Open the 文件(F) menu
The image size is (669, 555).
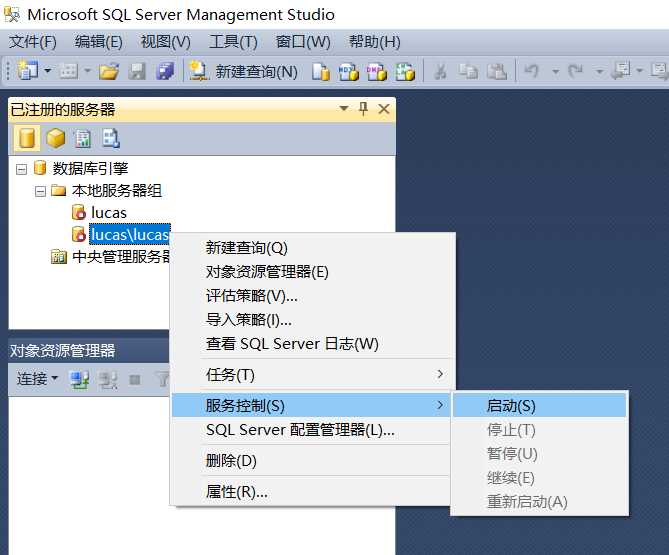(33, 42)
